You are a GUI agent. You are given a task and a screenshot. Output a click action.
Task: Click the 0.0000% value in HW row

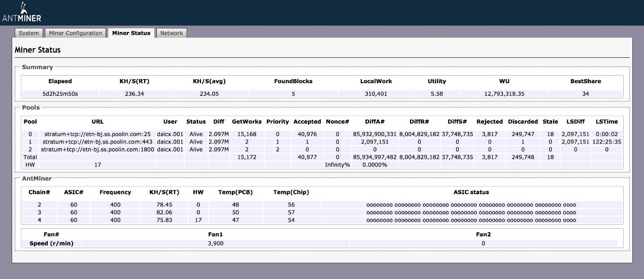(x=375, y=165)
